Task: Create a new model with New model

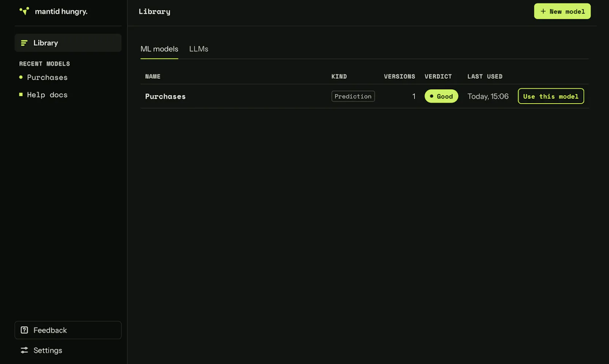Action: pos(562,11)
